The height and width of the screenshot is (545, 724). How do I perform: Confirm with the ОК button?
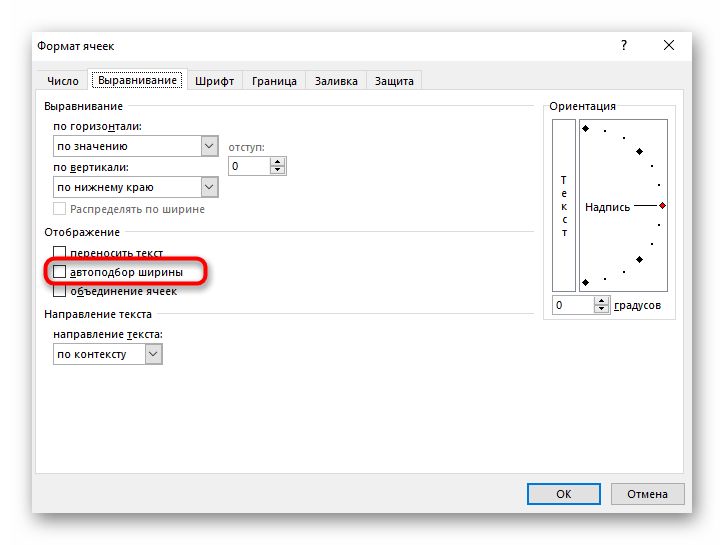tap(564, 494)
